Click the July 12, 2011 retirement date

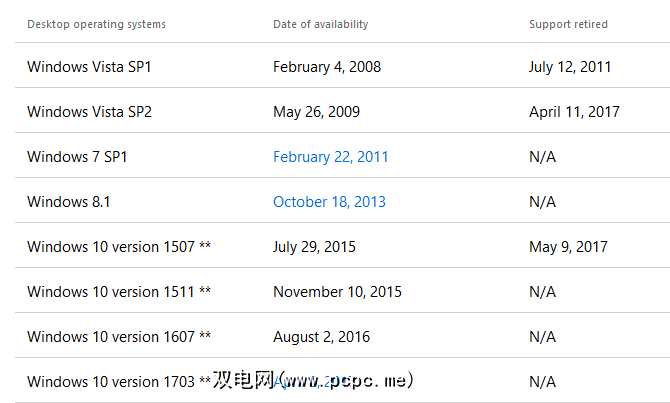(570, 67)
